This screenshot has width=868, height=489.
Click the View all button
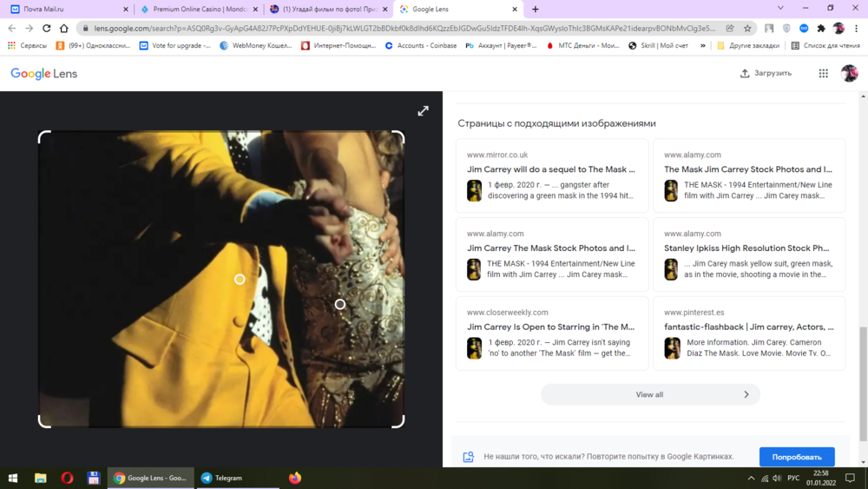650,394
